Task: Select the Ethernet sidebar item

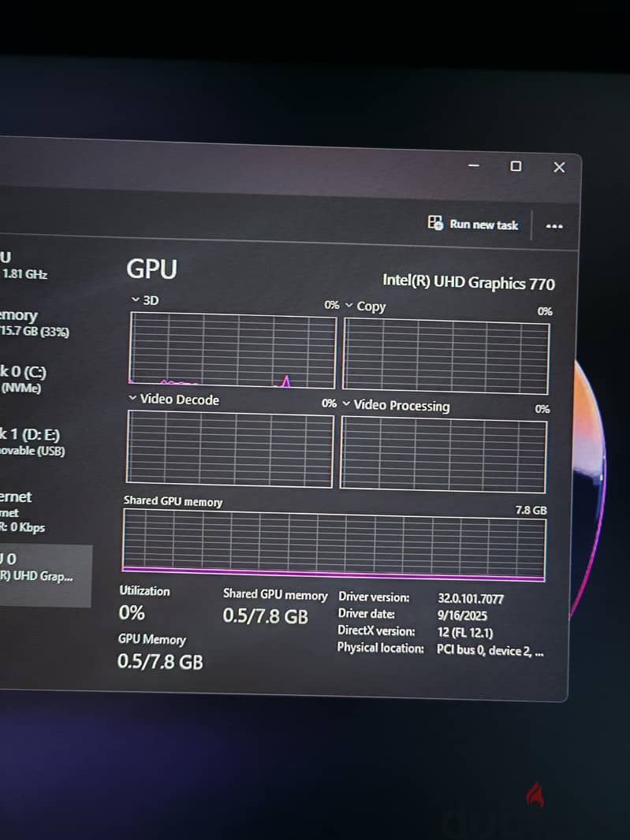Action: pyautogui.click(x=23, y=511)
